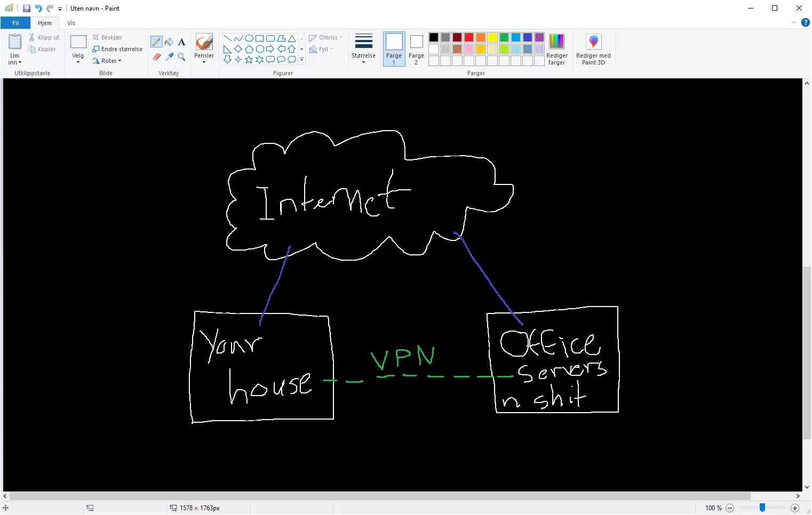Viewport: 812px width, 515px height.
Task: Pick the red color swatch
Action: click(469, 37)
